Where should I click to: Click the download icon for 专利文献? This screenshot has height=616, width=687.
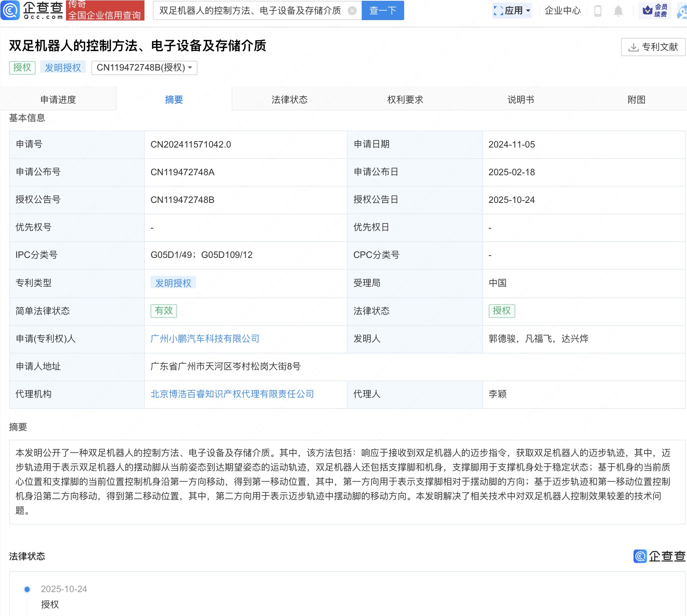[x=633, y=47]
